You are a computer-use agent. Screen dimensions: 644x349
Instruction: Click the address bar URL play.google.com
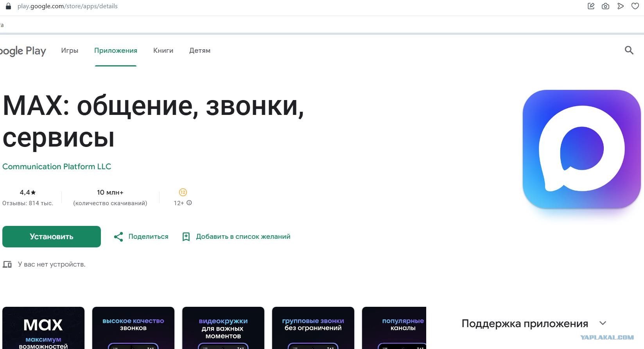(x=68, y=6)
